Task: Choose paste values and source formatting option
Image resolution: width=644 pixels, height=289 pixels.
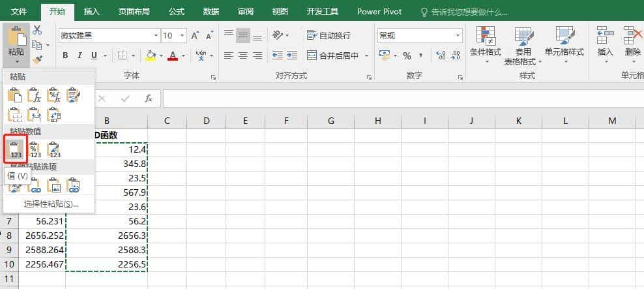Action: click(54, 149)
